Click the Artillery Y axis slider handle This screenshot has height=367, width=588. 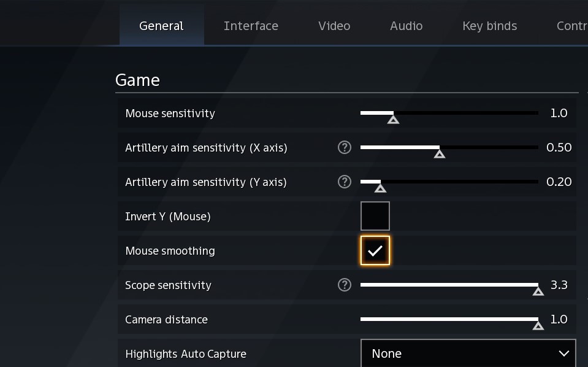point(380,188)
